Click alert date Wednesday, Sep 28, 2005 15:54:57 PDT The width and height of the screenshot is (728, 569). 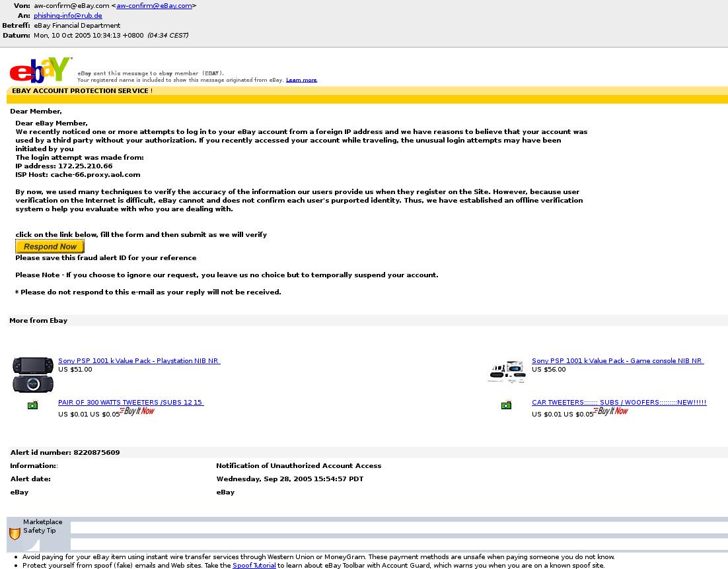pos(290,479)
